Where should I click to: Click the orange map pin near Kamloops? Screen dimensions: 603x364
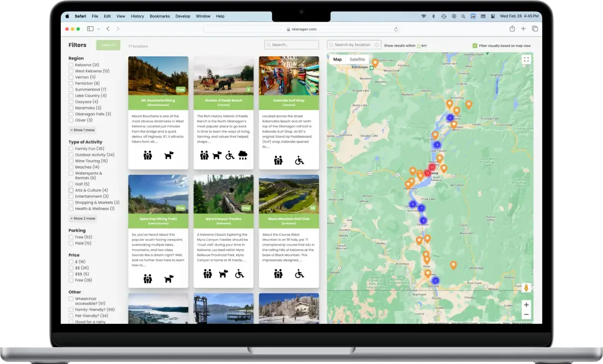point(375,63)
